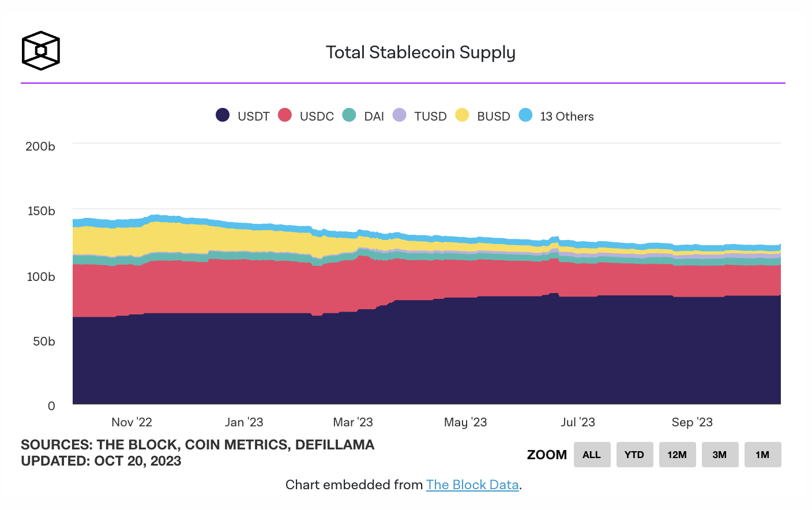Zoom chart to 1M

pyautogui.click(x=762, y=455)
